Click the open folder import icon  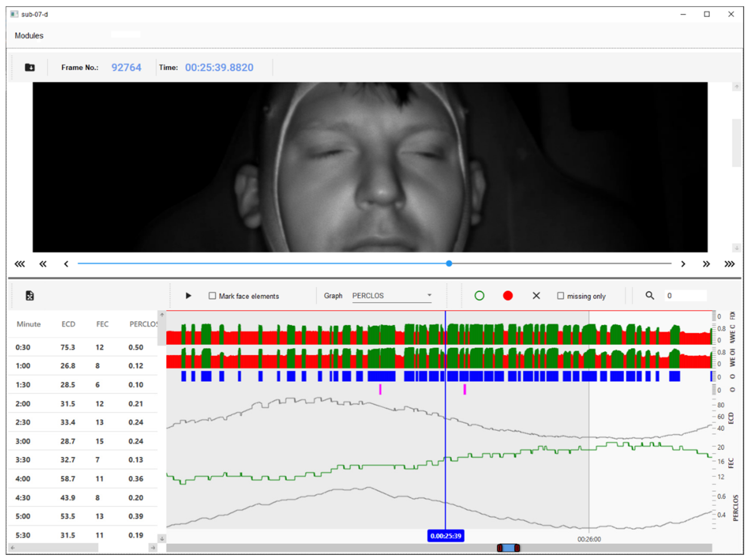(x=30, y=68)
